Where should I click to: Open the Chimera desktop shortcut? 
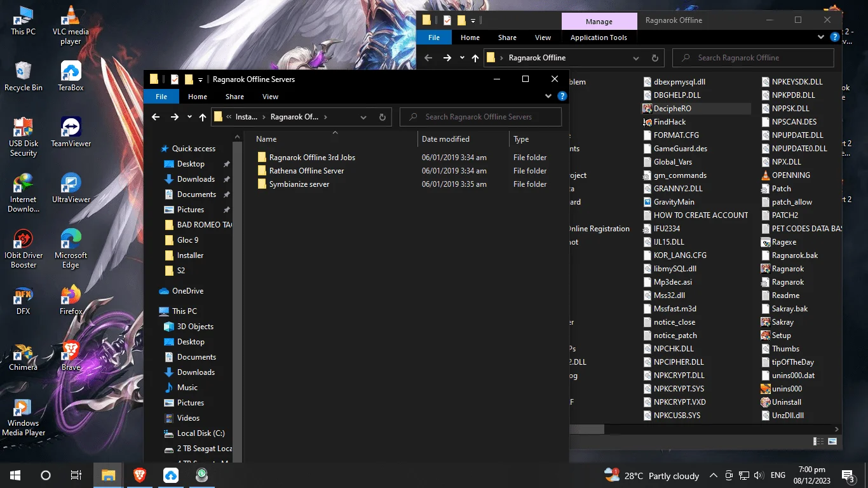click(23, 356)
